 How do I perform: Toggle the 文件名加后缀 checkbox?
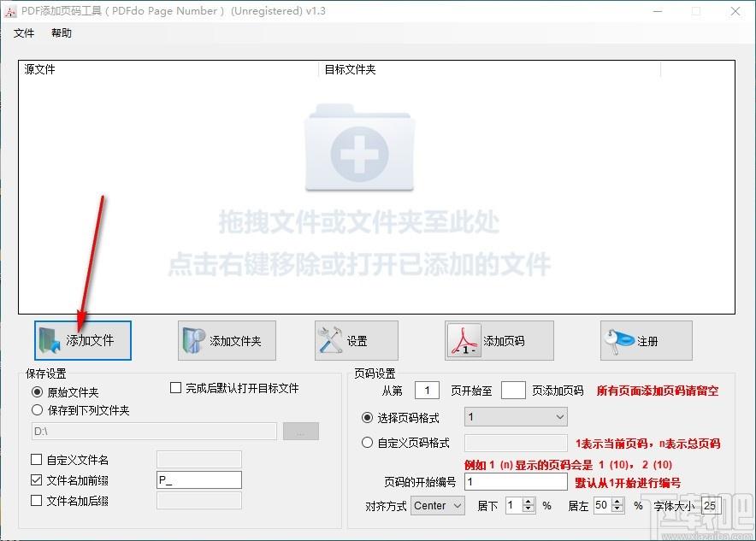tap(36, 501)
